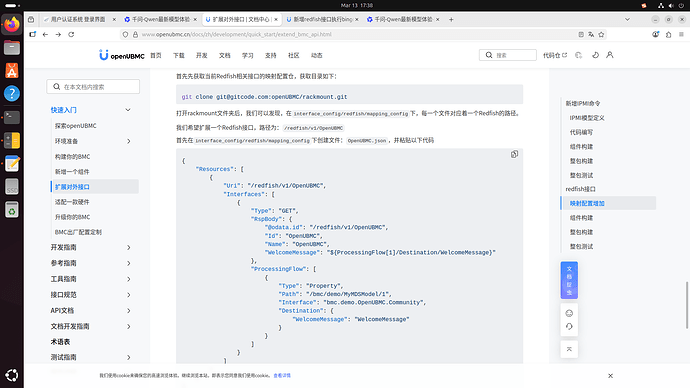This screenshot has height=388, width=690.
Task: Click the 查看详情 cookie details link
Action: pyautogui.click(x=282, y=376)
